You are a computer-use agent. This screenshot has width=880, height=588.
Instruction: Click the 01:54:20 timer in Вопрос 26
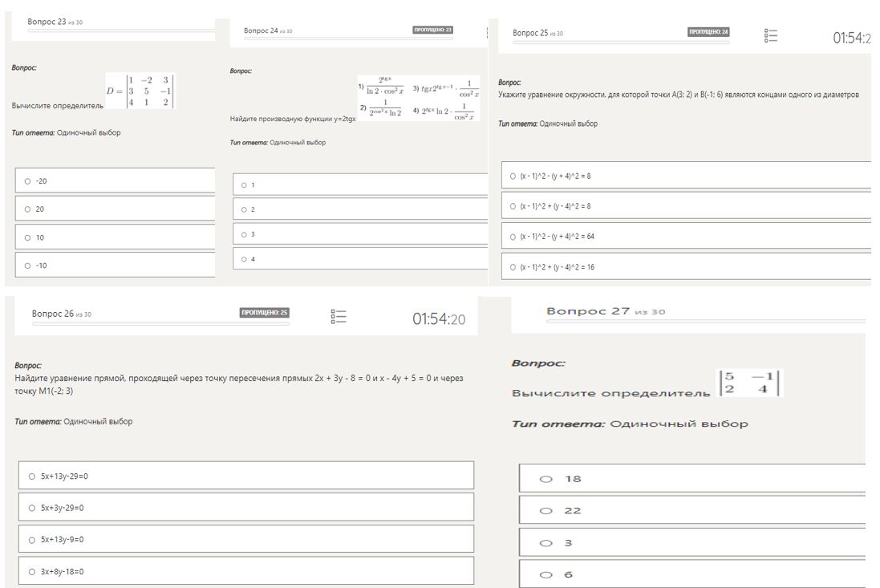point(439,319)
